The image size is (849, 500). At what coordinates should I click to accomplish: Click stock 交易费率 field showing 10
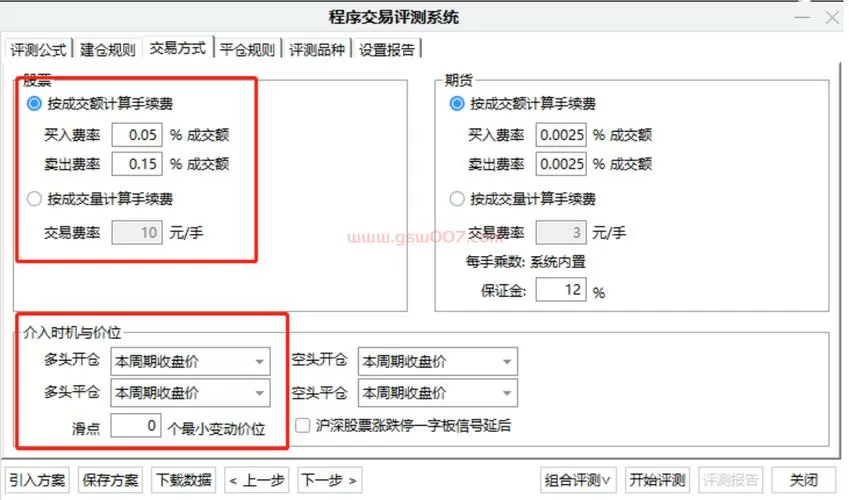click(x=137, y=233)
